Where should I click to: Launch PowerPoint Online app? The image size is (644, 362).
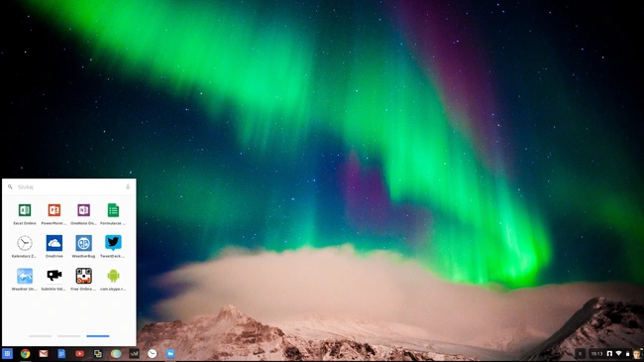[x=54, y=214]
